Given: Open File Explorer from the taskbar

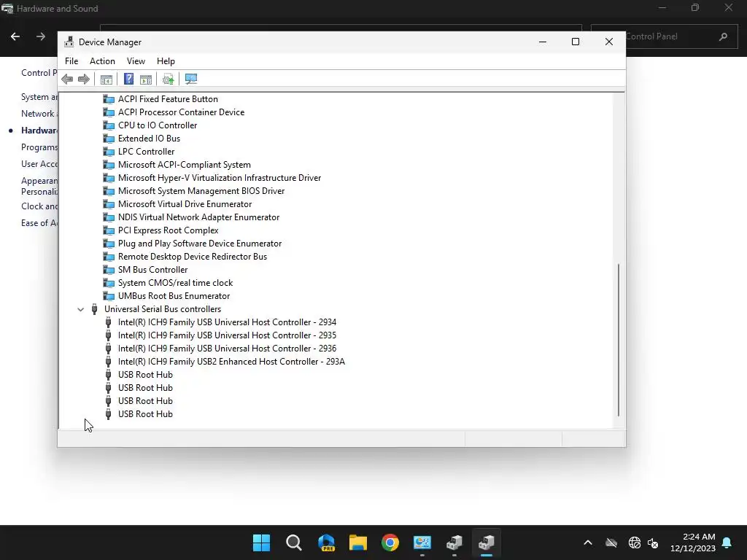Looking at the screenshot, I should click(x=357, y=542).
